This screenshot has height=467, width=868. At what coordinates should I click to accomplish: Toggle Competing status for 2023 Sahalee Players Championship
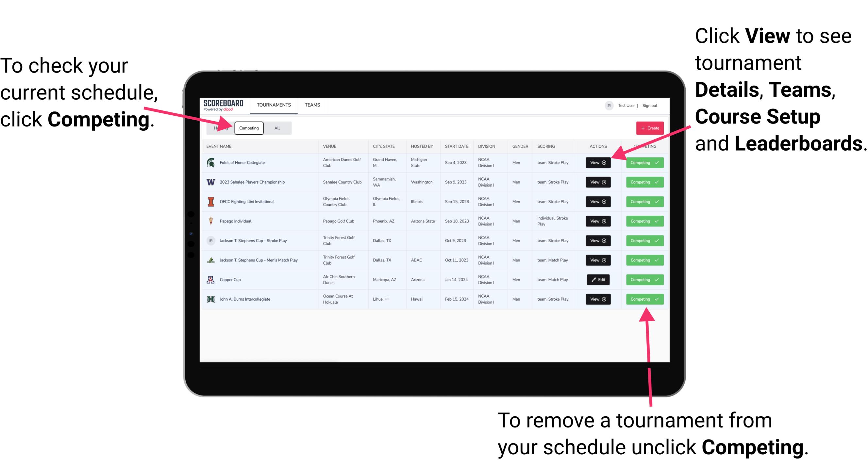point(644,182)
